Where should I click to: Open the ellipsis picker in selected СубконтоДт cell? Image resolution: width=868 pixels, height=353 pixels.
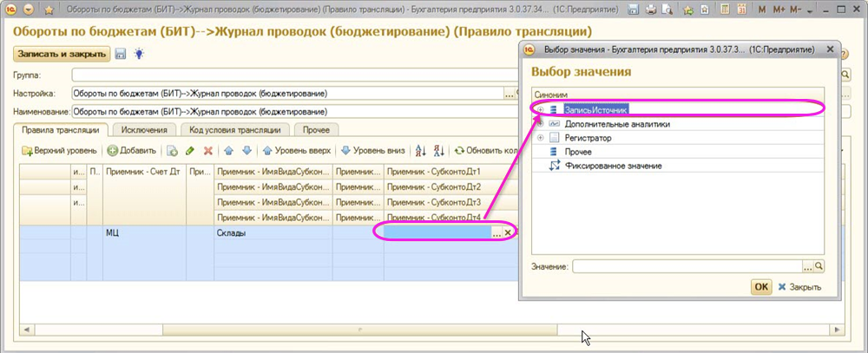point(496,232)
